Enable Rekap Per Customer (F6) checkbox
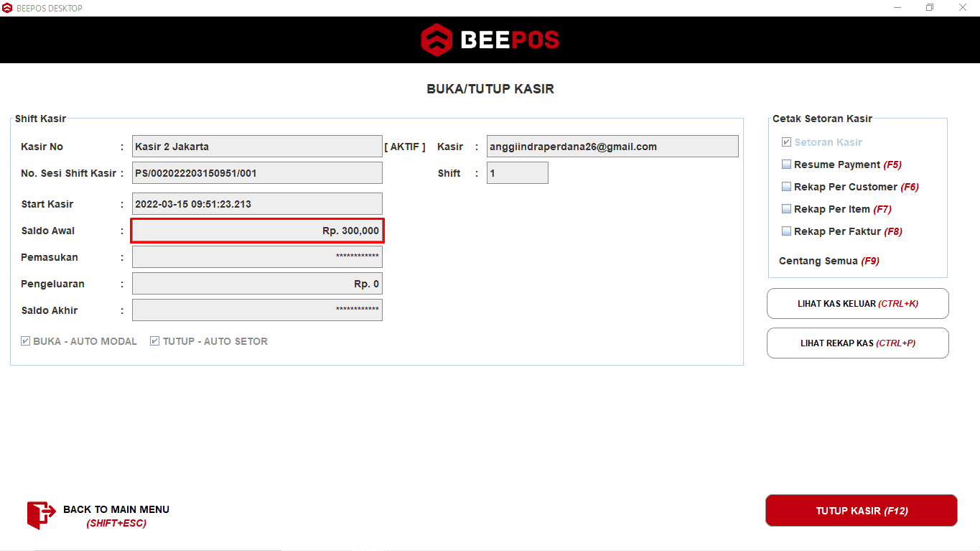Viewport: 980px width, 551px height. pyautogui.click(x=786, y=187)
